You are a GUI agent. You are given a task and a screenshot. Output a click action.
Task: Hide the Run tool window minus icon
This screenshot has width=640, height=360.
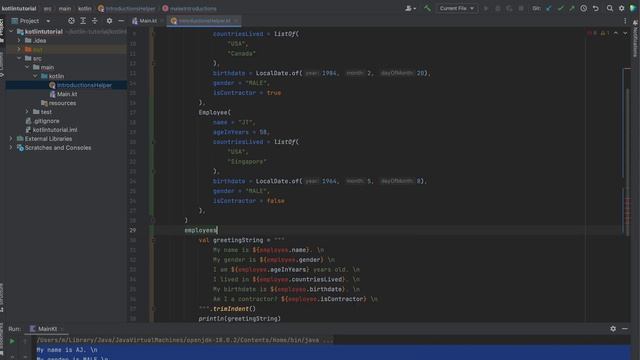pos(624,329)
